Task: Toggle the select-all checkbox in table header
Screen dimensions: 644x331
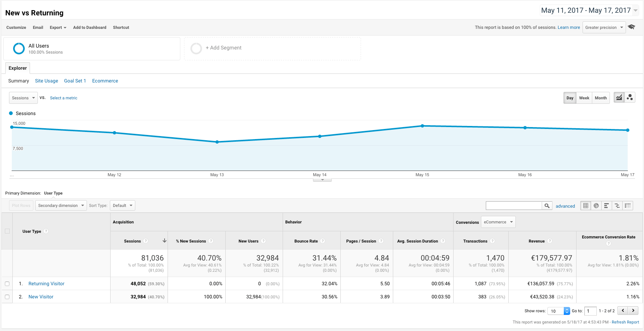Action: click(x=7, y=231)
